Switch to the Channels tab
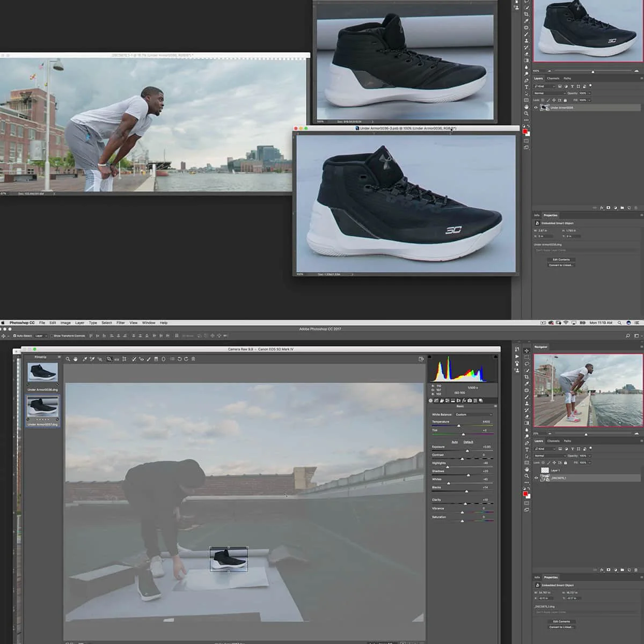 click(x=554, y=441)
